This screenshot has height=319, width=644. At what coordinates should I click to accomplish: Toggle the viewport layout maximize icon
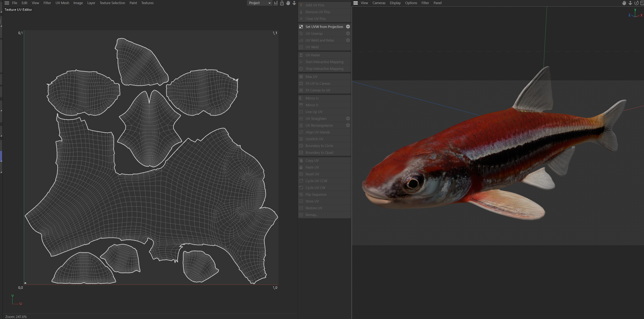click(x=642, y=3)
